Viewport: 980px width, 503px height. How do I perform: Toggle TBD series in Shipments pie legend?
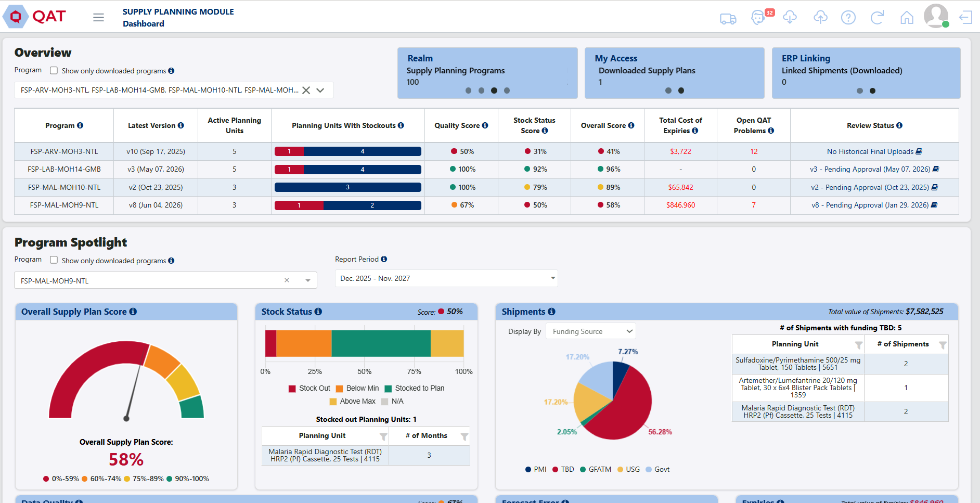[563, 469]
